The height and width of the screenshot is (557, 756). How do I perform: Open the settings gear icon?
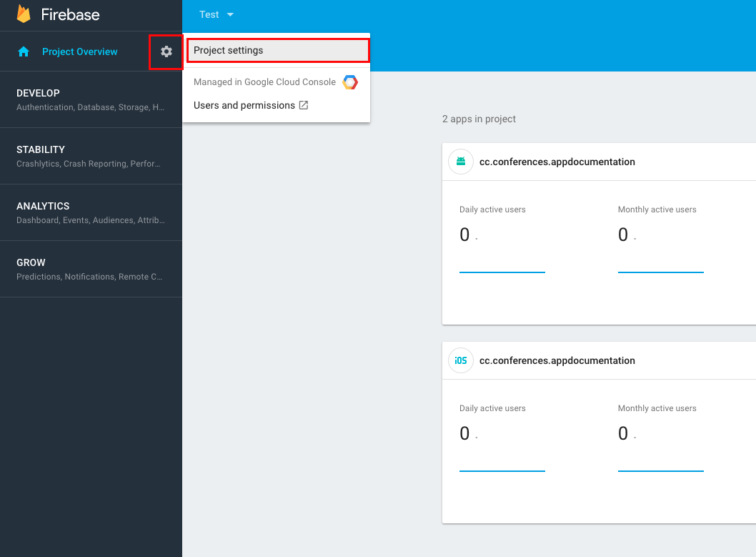166,51
